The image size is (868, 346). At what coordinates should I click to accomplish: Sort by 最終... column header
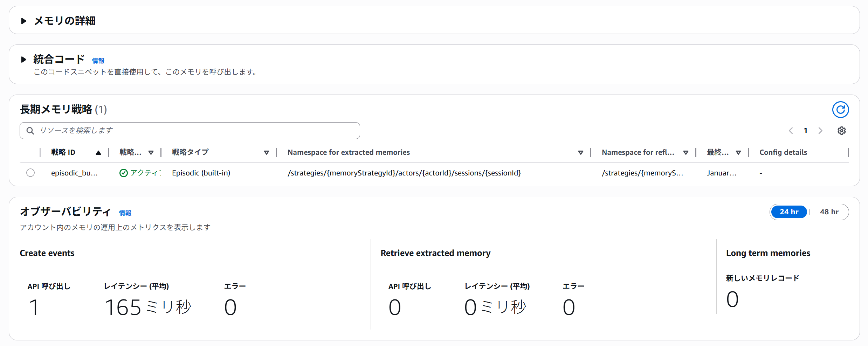[x=738, y=153]
